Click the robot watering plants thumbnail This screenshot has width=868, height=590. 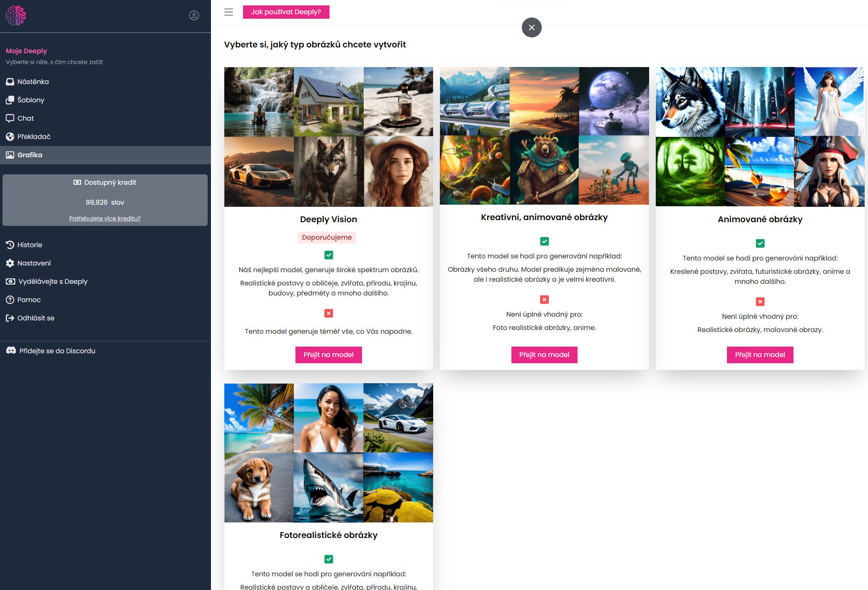[x=614, y=170]
